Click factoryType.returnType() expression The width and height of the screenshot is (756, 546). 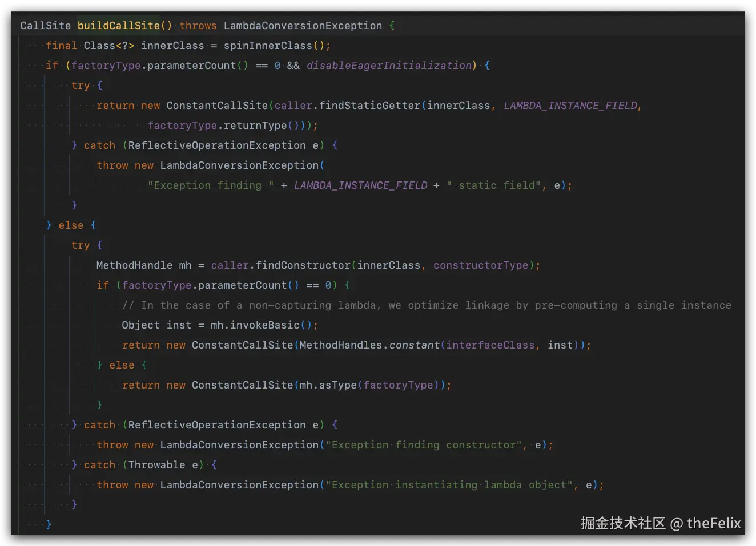223,126
